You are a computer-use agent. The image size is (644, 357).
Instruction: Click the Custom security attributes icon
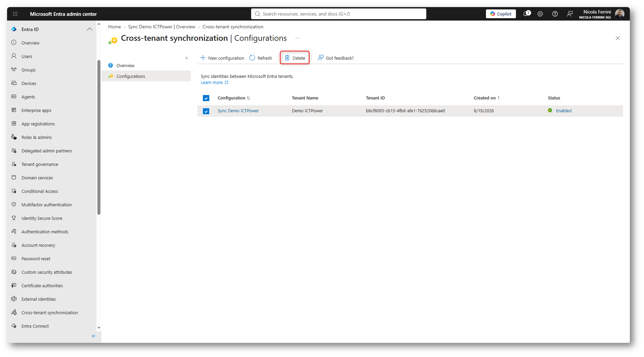[x=14, y=272]
